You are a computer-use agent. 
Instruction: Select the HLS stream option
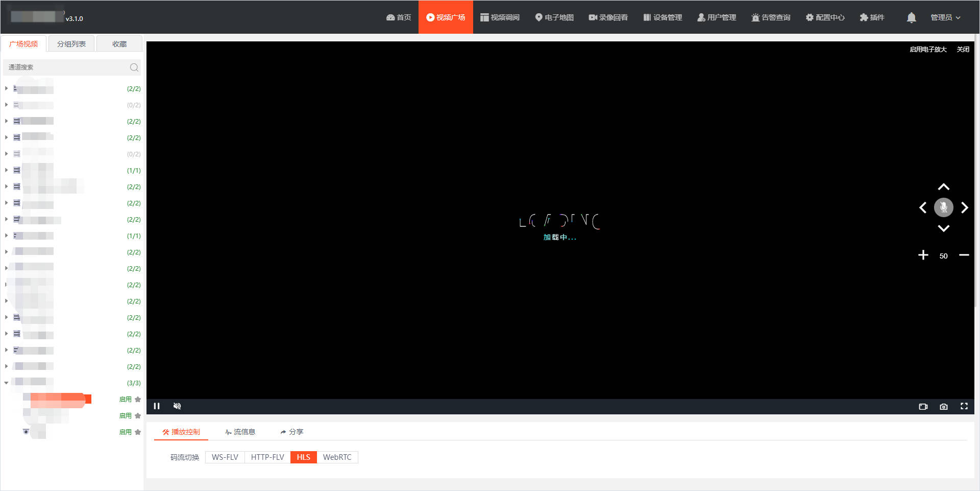304,457
